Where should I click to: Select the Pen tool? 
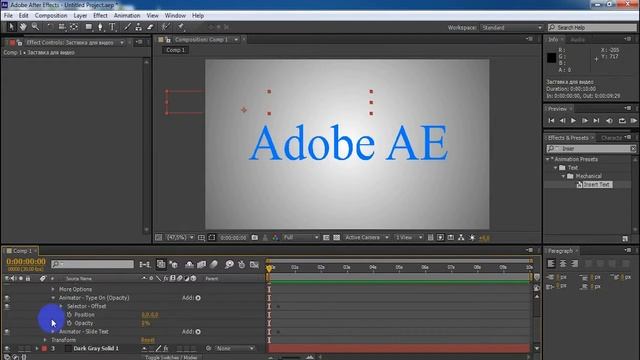pos(100,27)
